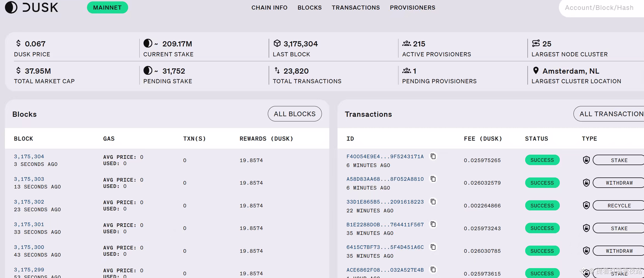Open the ALL TRANSACTIONS list button
Image resolution: width=644 pixels, height=278 pixels.
pos(609,114)
